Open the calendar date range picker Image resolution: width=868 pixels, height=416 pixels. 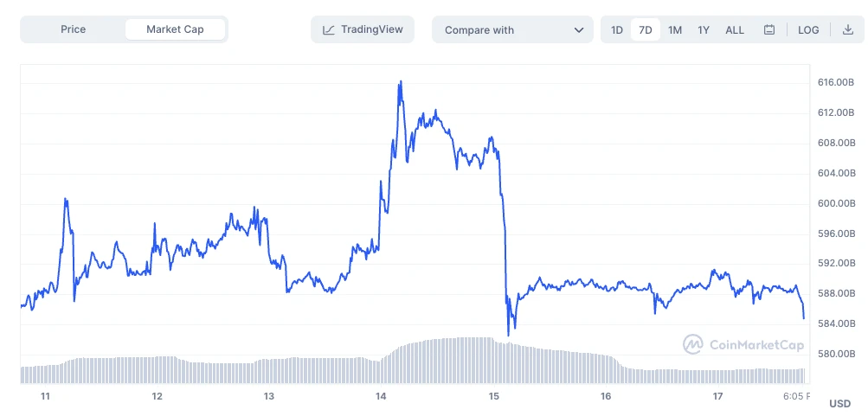click(769, 30)
